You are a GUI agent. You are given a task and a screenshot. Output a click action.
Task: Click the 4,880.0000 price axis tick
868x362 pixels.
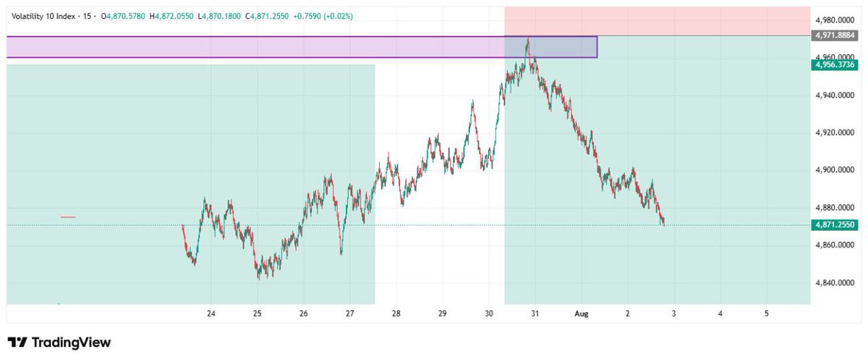point(835,209)
